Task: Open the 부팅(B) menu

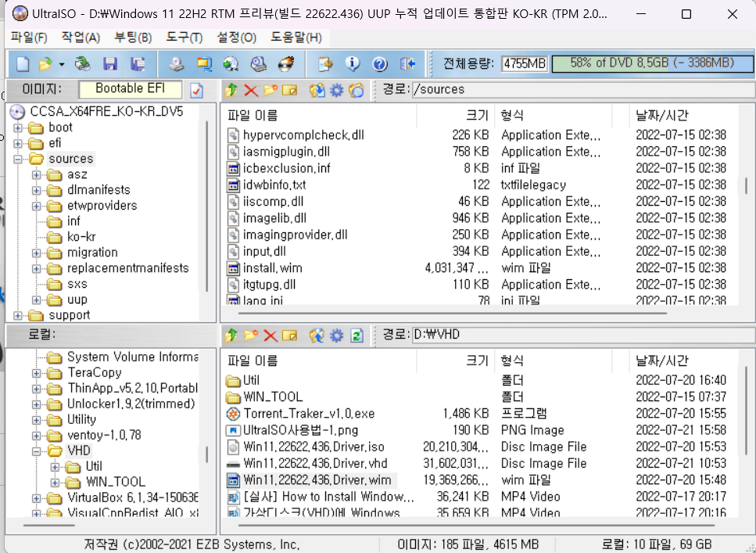Action: click(x=133, y=38)
